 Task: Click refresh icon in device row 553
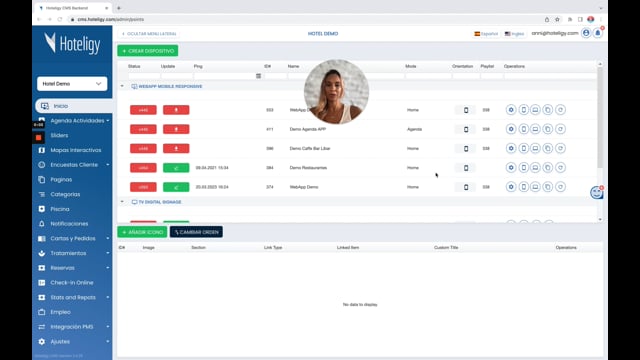[x=560, y=110]
